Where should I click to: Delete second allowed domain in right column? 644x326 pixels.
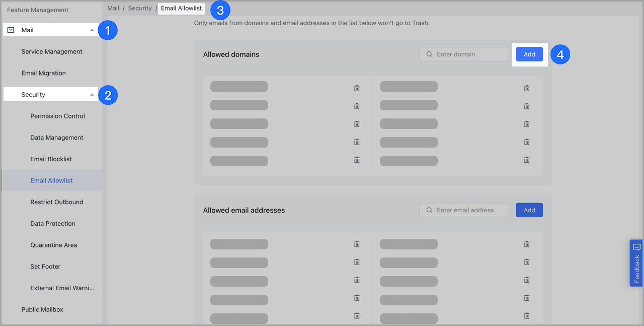(x=527, y=106)
